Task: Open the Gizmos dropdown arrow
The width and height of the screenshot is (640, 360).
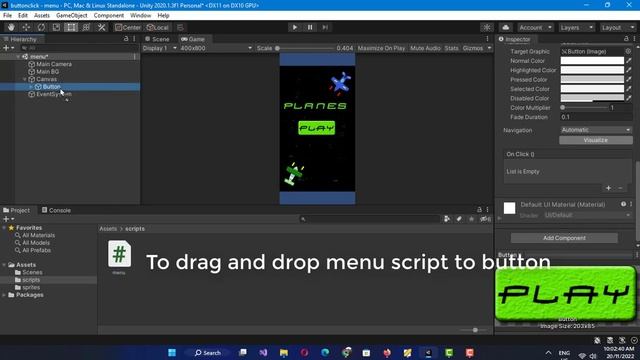Action: point(489,48)
